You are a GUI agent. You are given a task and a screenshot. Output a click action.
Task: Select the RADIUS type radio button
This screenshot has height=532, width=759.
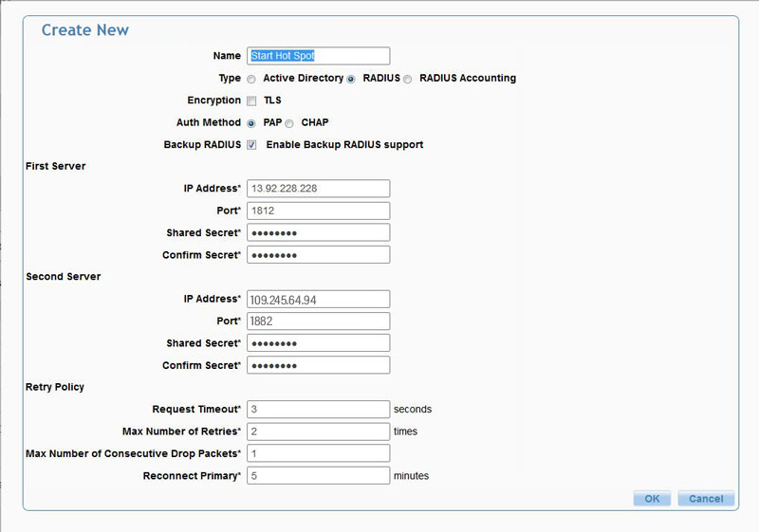click(x=351, y=79)
